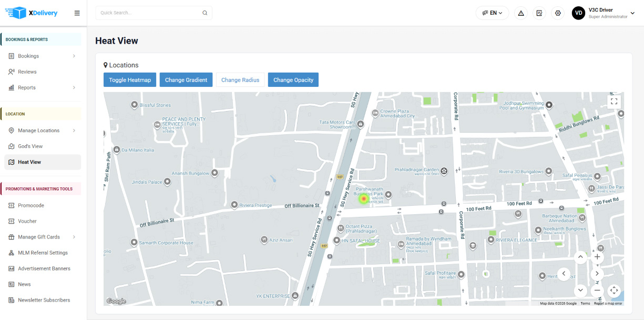The height and width of the screenshot is (320, 644).
Task: Pan the map downward arrow
Action: pyautogui.click(x=580, y=291)
